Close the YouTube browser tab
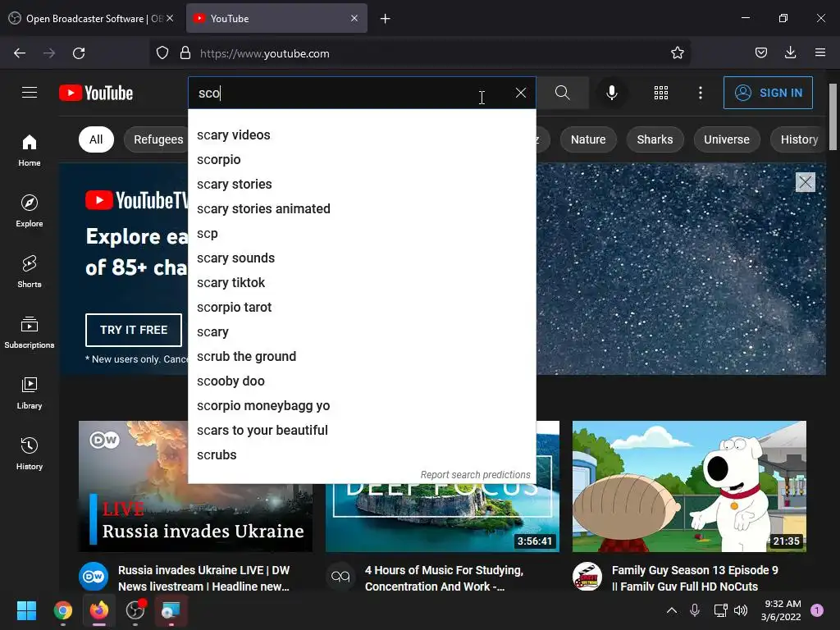This screenshot has height=630, width=840. pyautogui.click(x=354, y=18)
